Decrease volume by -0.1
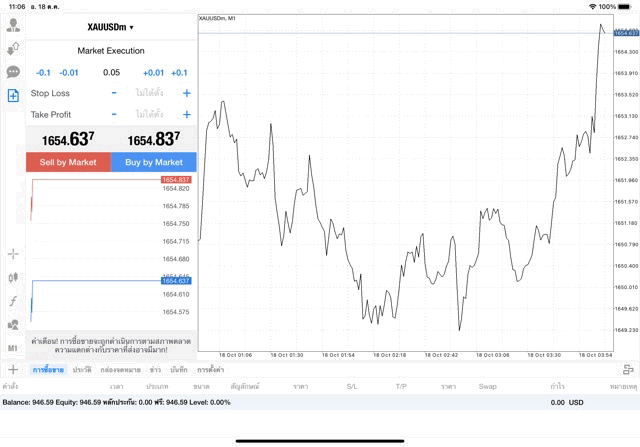The width and height of the screenshot is (640, 447). [43, 72]
